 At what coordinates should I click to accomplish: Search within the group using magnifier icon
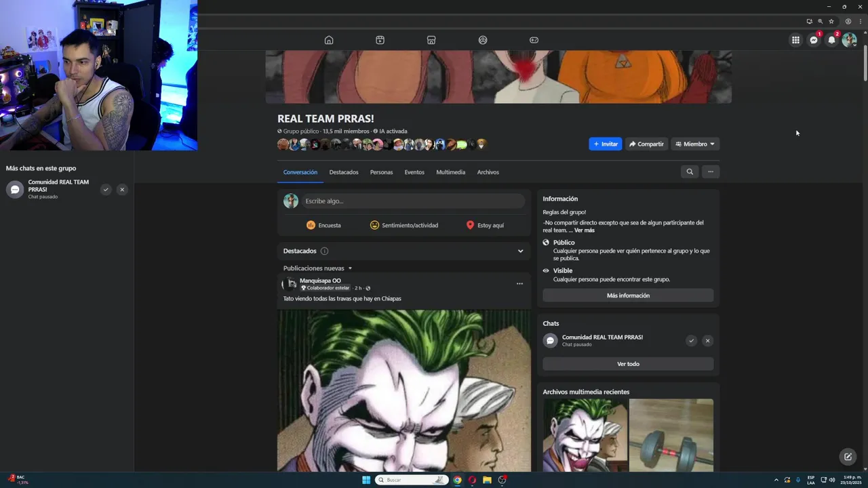tap(690, 172)
